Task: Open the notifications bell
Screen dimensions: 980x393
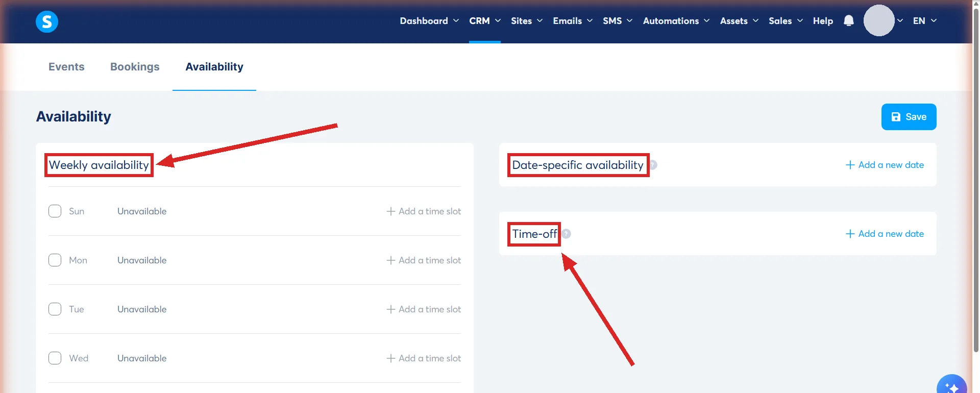Action: (x=848, y=20)
